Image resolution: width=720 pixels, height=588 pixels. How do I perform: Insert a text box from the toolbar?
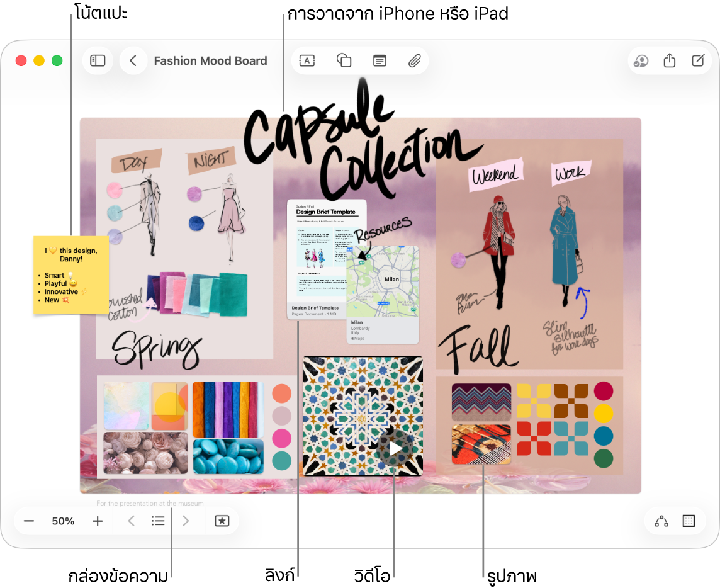pyautogui.click(x=308, y=60)
